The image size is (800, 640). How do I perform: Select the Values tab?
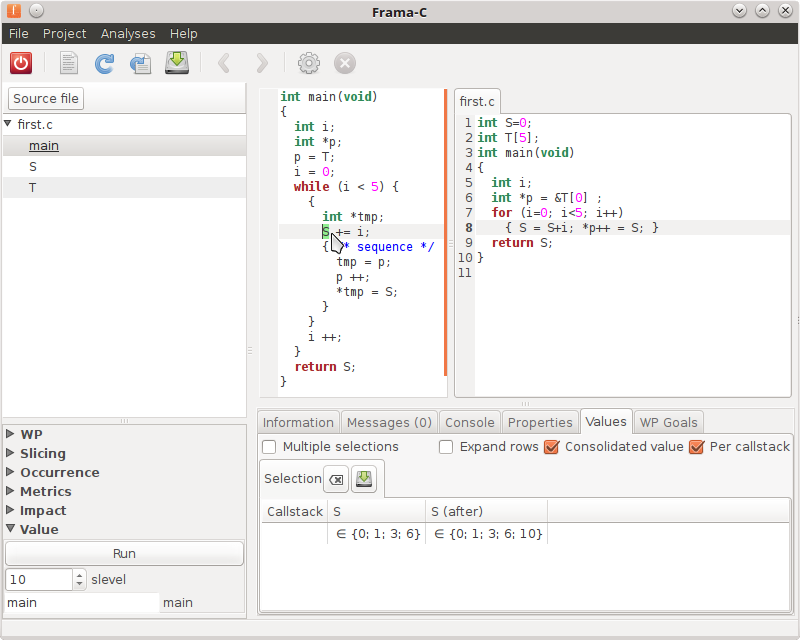606,422
